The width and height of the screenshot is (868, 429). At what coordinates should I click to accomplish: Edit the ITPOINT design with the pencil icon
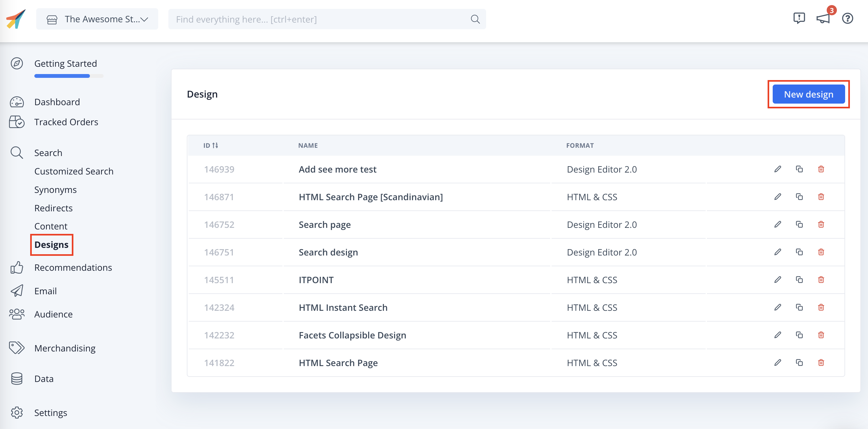click(777, 280)
